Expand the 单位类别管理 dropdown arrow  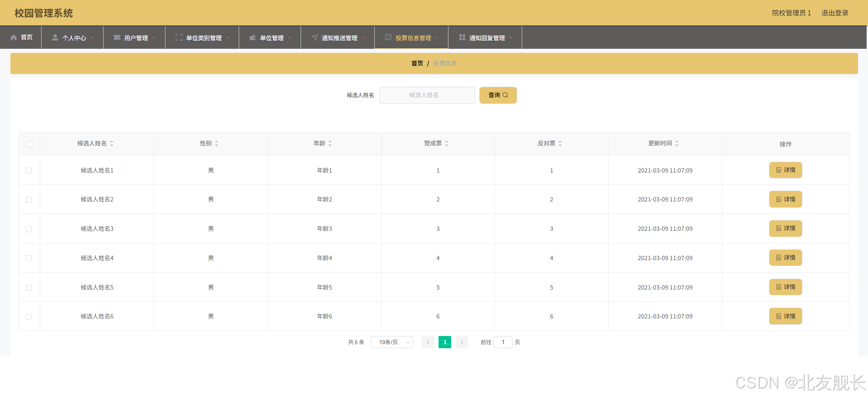tap(228, 38)
